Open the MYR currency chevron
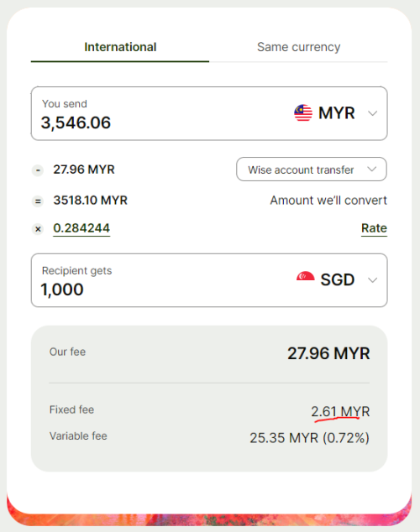420x532 pixels. point(372,113)
